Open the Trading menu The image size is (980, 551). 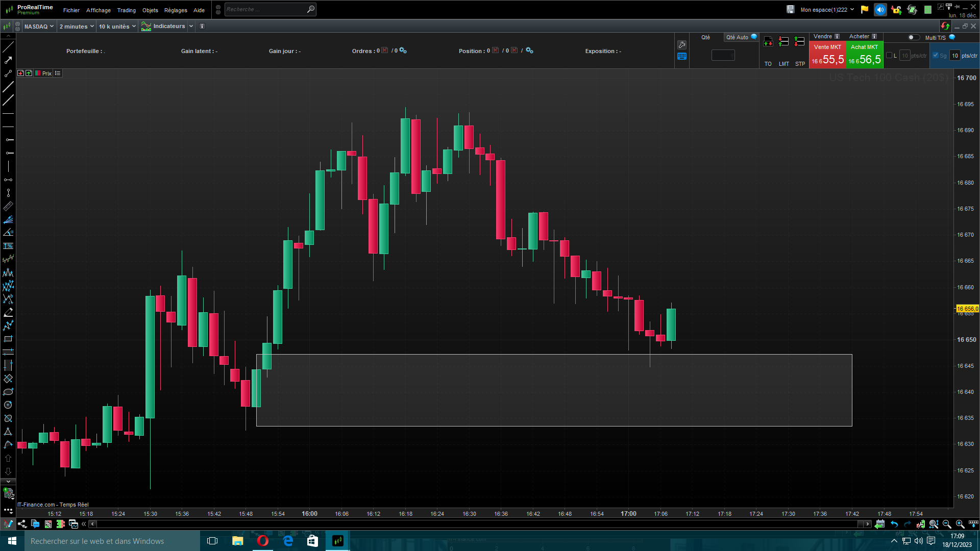(x=126, y=10)
